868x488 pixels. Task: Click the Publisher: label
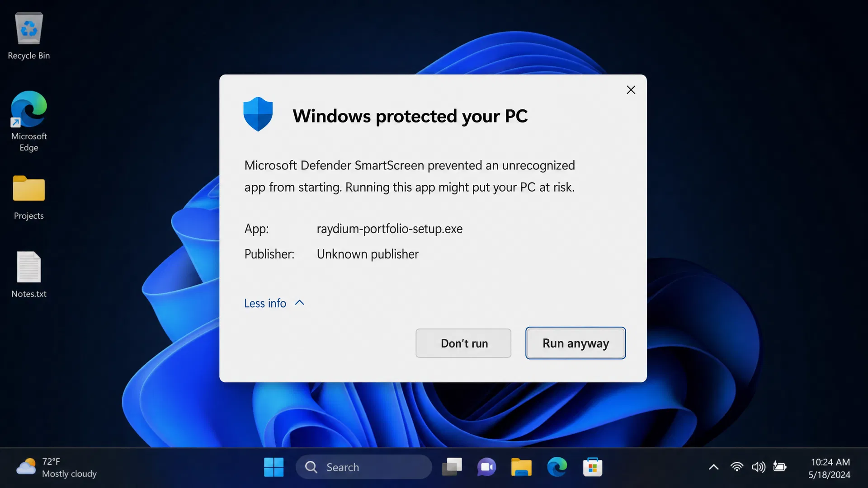point(269,254)
